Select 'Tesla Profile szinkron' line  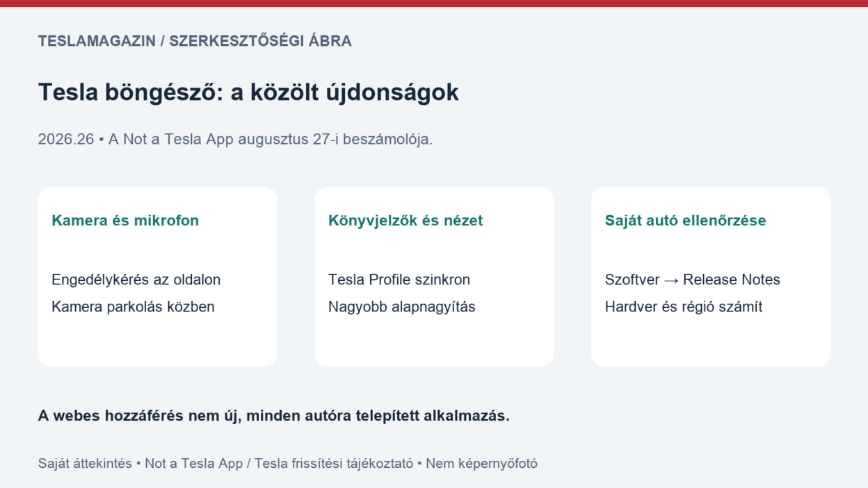click(399, 279)
